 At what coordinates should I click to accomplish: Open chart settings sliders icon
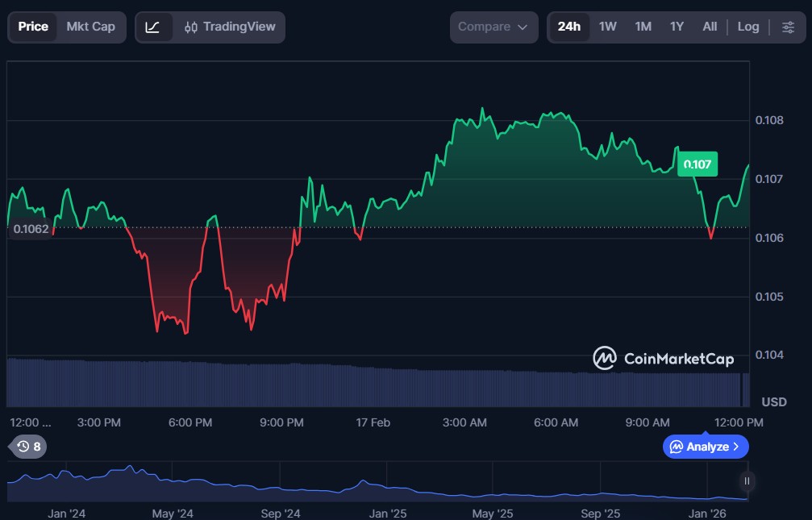pyautogui.click(x=787, y=27)
